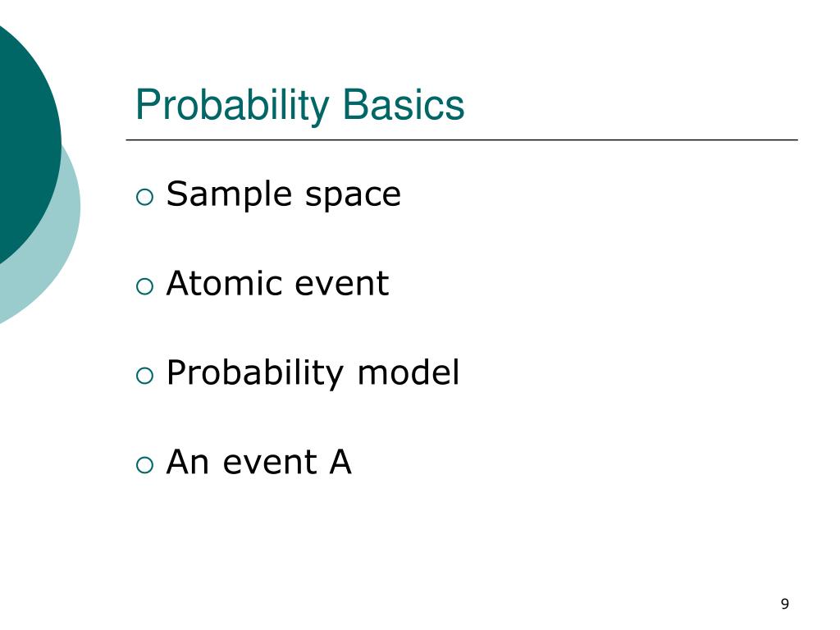Click the Probability model bullet text

coord(313,373)
